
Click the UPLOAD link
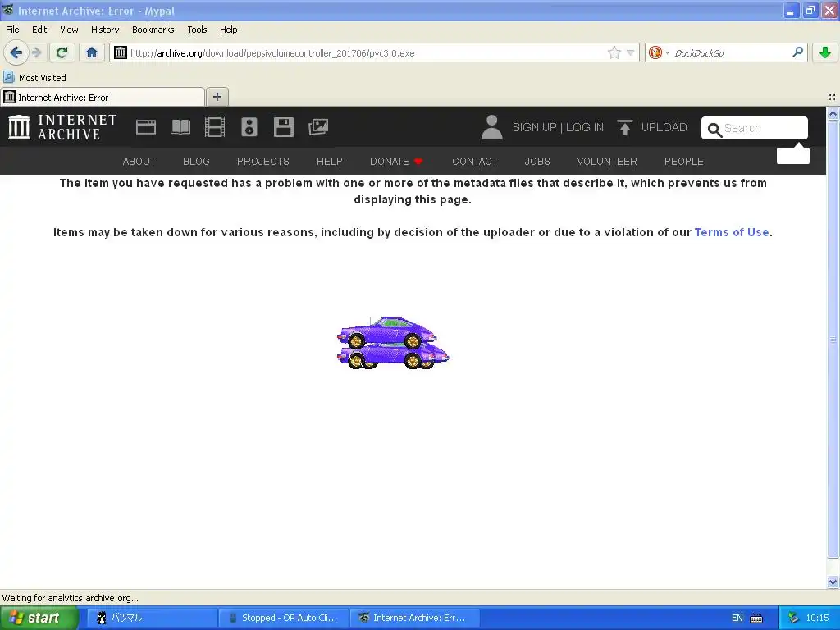(x=664, y=127)
